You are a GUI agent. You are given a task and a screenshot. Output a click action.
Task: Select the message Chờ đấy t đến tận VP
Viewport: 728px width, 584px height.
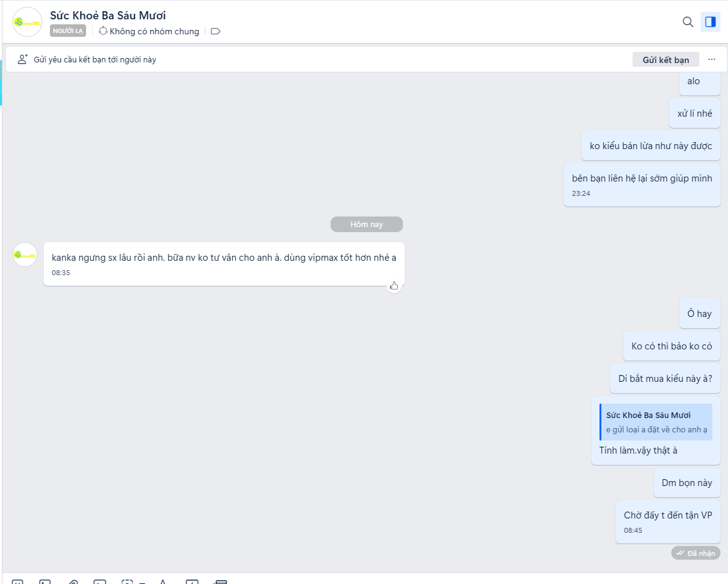click(667, 522)
